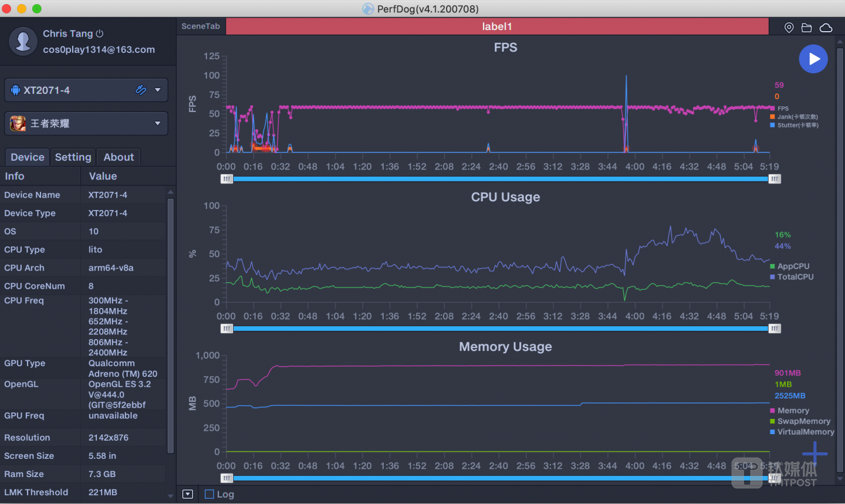This screenshot has height=504, width=845.
Task: Switch to the Setting tab
Action: [x=73, y=157]
